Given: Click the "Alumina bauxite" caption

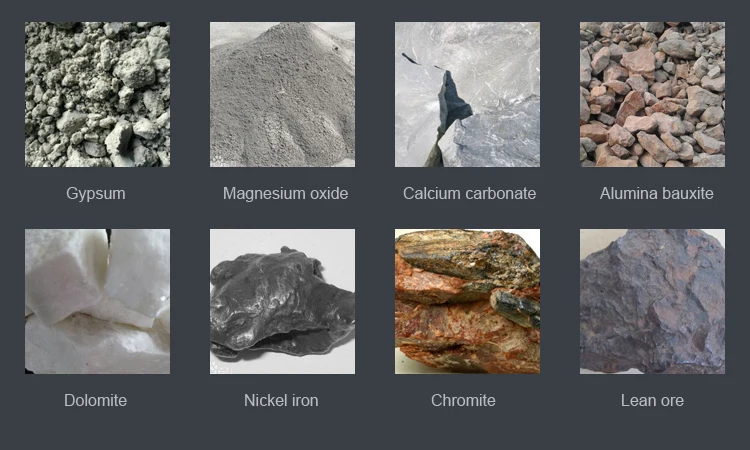Looking at the screenshot, I should [x=657, y=193].
